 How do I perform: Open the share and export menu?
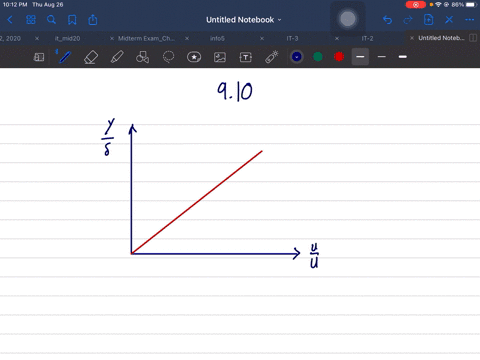point(93,20)
